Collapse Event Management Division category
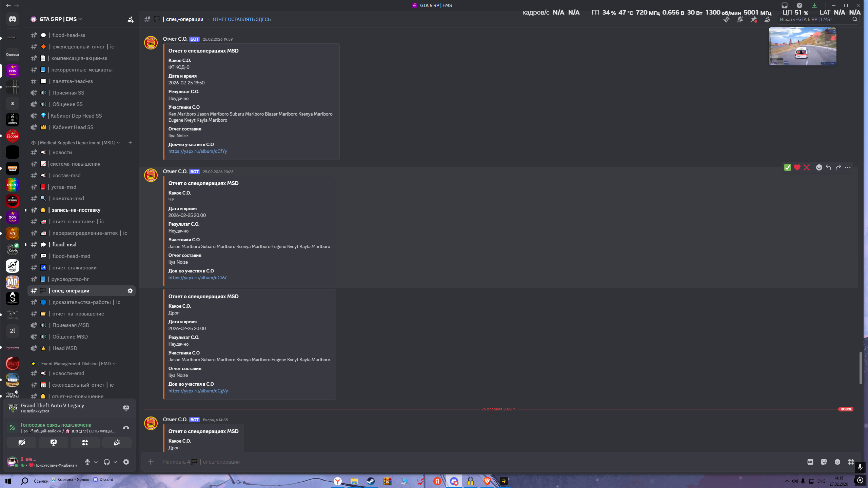Viewport: 868px width, 488px height. click(x=76, y=364)
